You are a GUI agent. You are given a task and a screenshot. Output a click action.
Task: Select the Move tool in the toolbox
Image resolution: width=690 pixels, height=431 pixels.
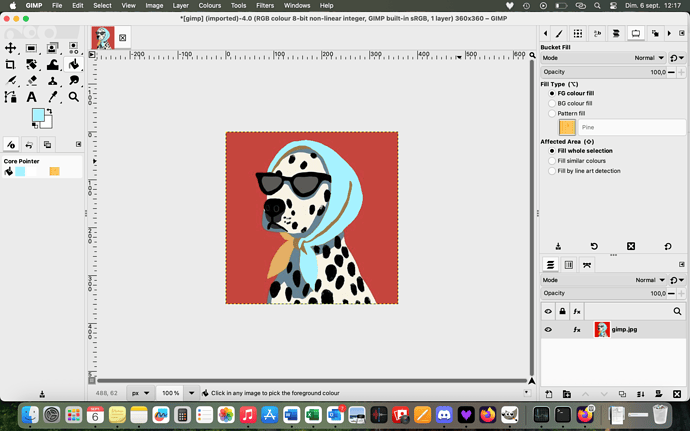pos(10,48)
